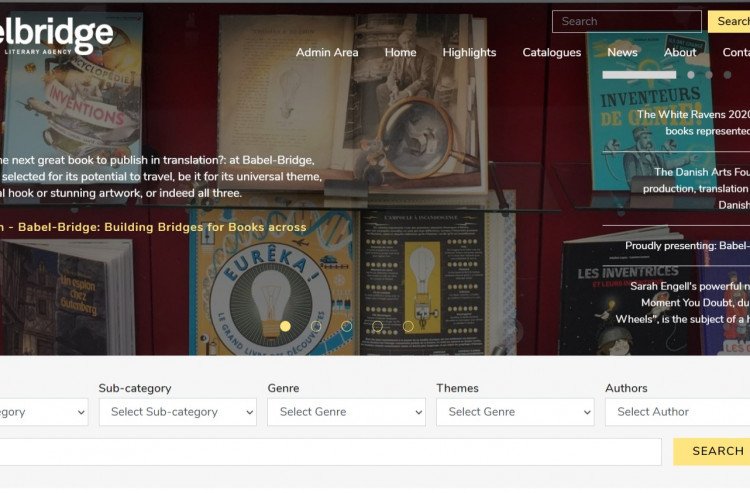
Task: Click the yellow SEARCH button below filters
Action: (x=712, y=451)
